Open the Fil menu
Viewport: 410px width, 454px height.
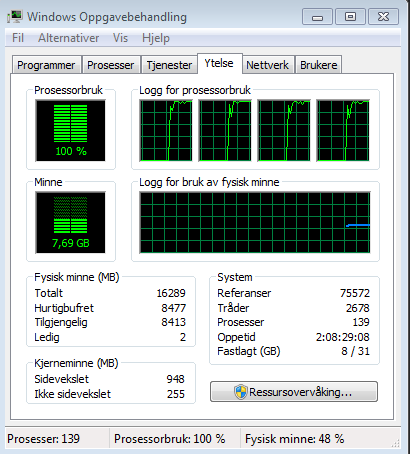point(18,38)
